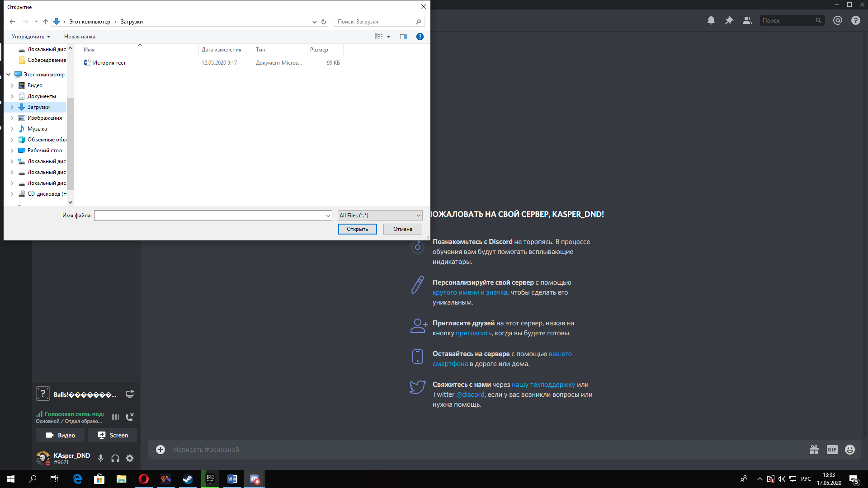Open the All Files type dropdown
This screenshot has height=488, width=868.
(x=380, y=216)
